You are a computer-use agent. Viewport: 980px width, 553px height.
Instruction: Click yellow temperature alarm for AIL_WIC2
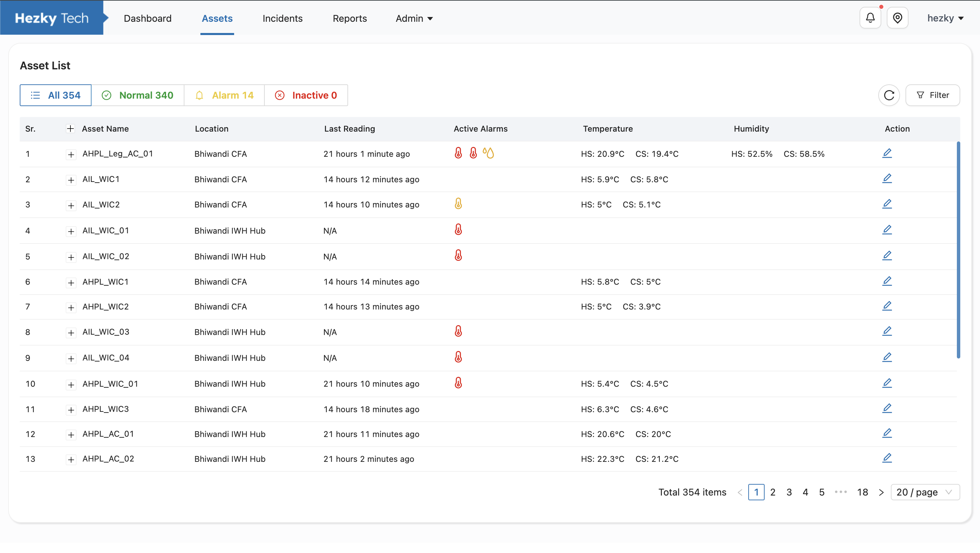click(x=458, y=204)
